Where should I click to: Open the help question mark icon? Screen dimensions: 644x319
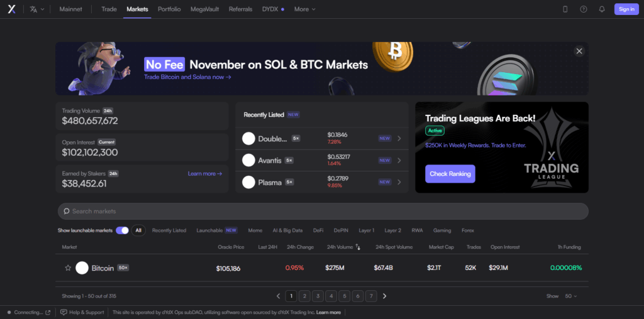[584, 9]
